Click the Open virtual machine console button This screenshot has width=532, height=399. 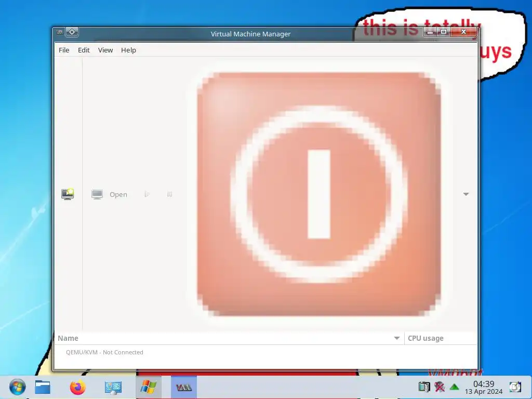coord(109,194)
